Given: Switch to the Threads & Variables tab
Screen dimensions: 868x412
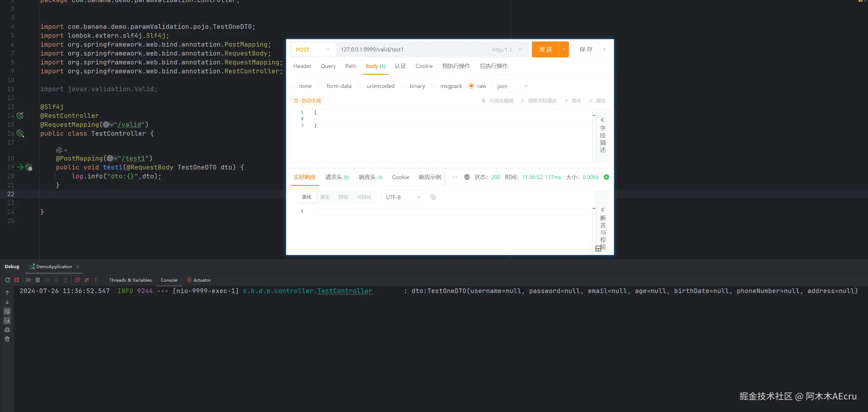Looking at the screenshot, I should [x=130, y=280].
